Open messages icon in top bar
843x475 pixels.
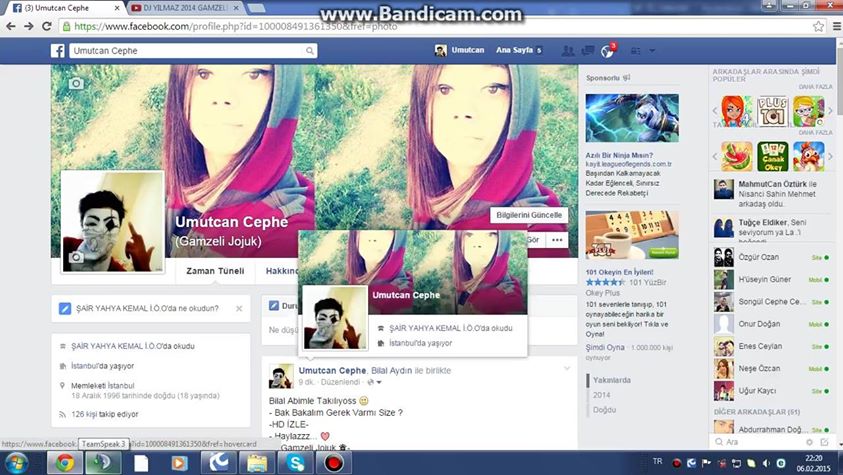pos(588,51)
